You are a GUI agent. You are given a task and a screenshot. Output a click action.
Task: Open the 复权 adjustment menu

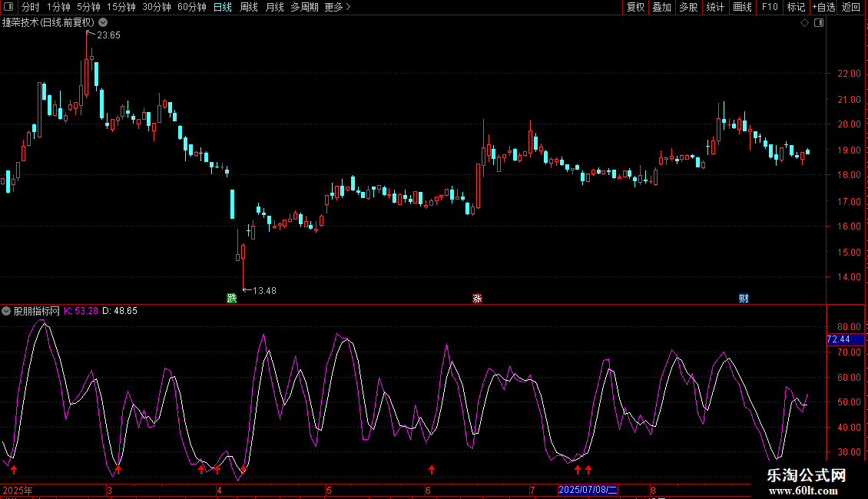635,7
